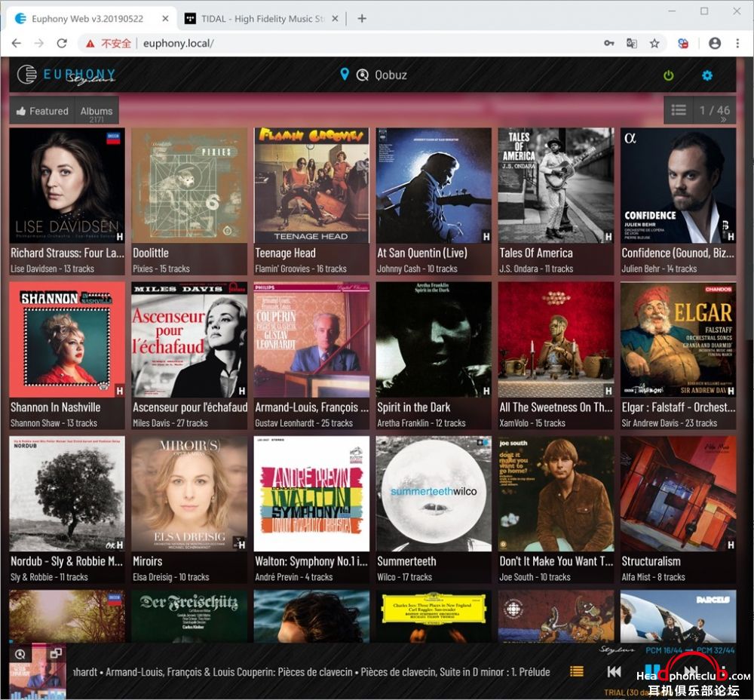This screenshot has width=754, height=700.
Task: Open the browser profile icon
Action: click(x=715, y=43)
